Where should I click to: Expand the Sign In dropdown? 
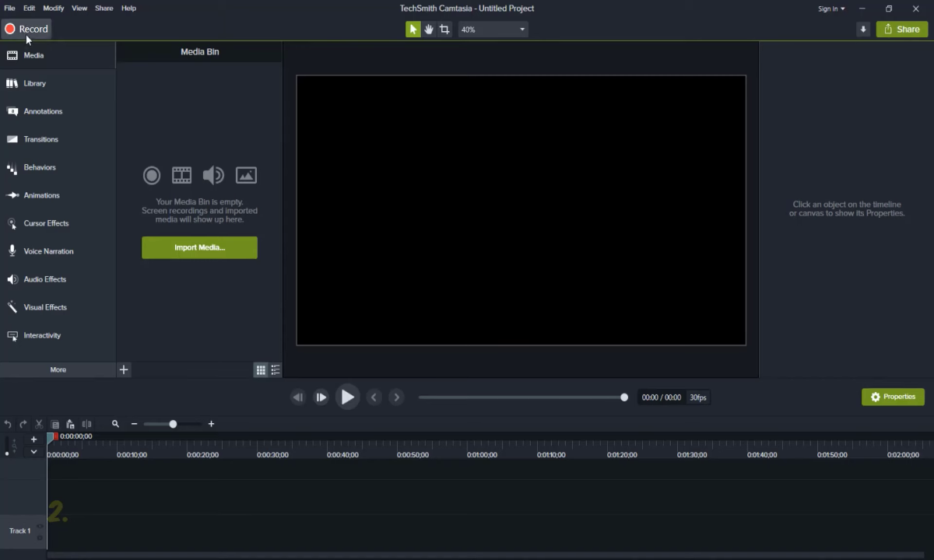[830, 9]
